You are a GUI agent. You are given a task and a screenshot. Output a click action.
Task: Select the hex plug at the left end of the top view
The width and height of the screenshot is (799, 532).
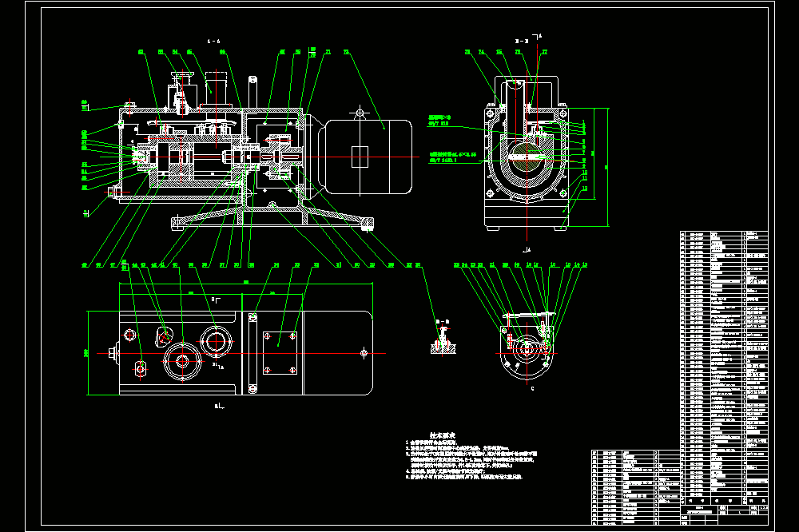point(113,352)
